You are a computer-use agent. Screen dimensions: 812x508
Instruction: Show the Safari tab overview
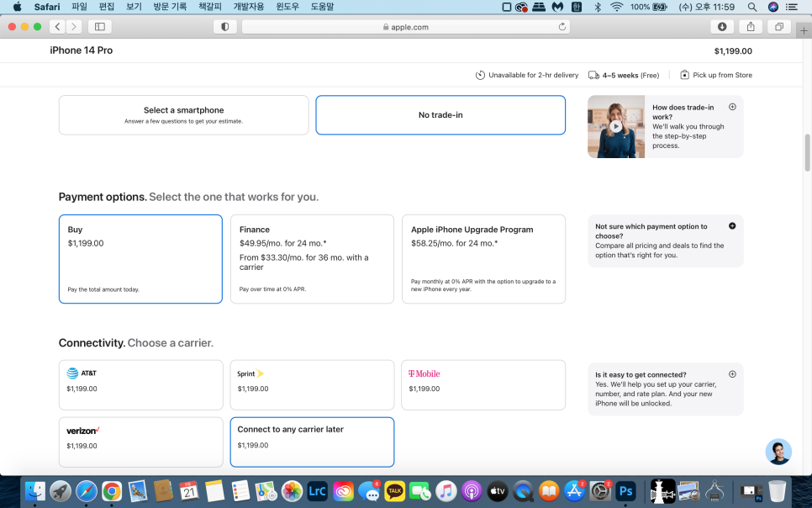(779, 26)
